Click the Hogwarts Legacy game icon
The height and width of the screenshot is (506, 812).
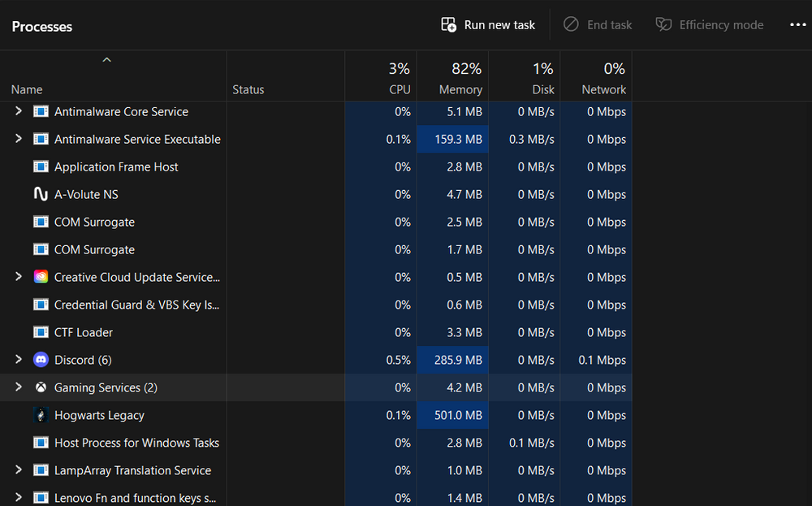[41, 415]
